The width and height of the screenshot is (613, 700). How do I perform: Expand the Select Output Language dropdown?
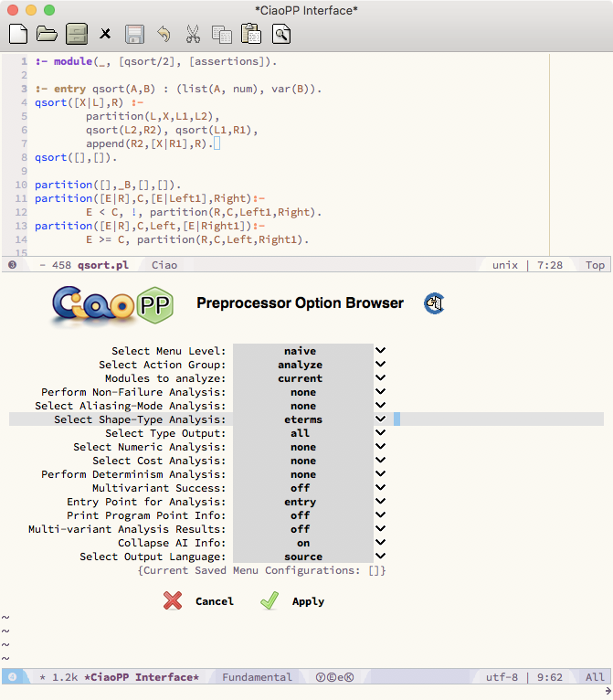point(380,557)
